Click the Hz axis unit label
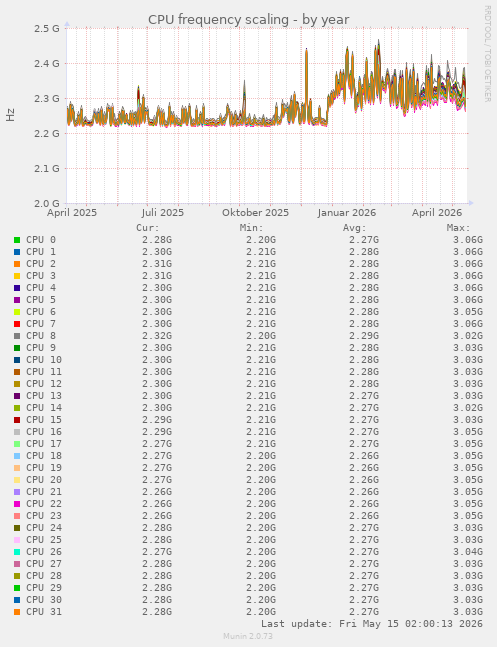 point(11,115)
